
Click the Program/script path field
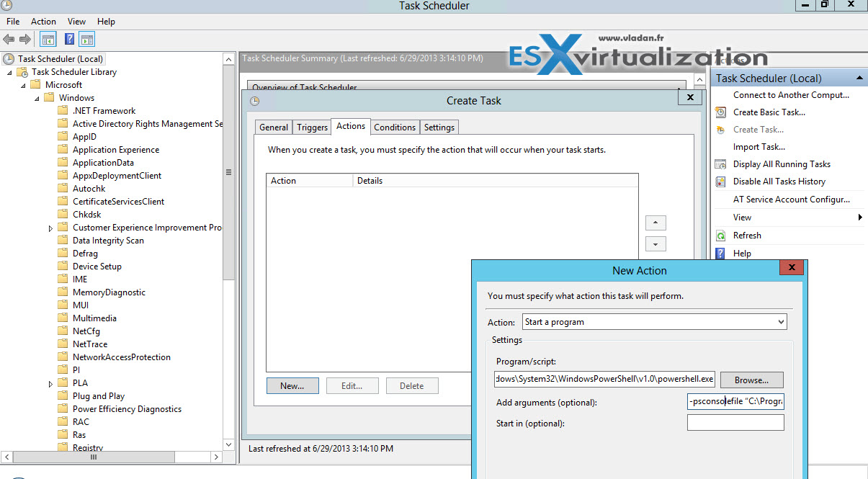605,379
